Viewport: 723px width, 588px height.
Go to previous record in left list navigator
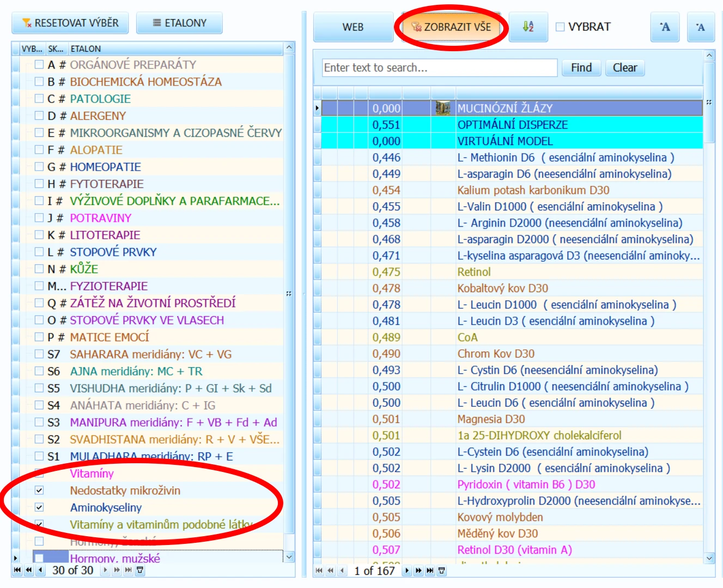(x=40, y=570)
